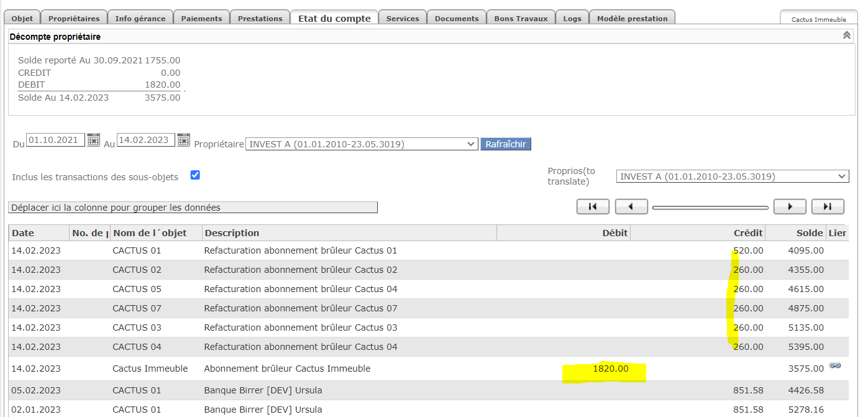Open the Propriétaire dropdown

[x=362, y=144]
